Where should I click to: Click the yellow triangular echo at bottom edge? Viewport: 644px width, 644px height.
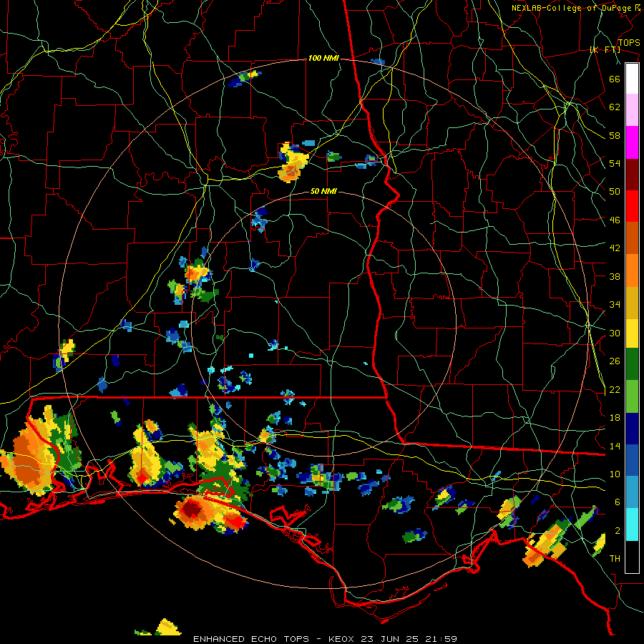point(167,627)
